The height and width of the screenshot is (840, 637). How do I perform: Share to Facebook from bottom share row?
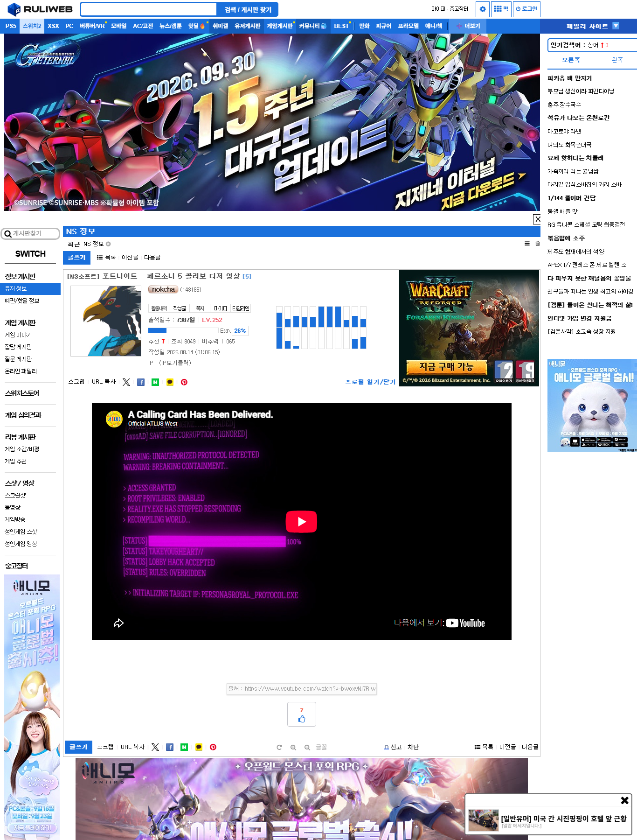(170, 747)
